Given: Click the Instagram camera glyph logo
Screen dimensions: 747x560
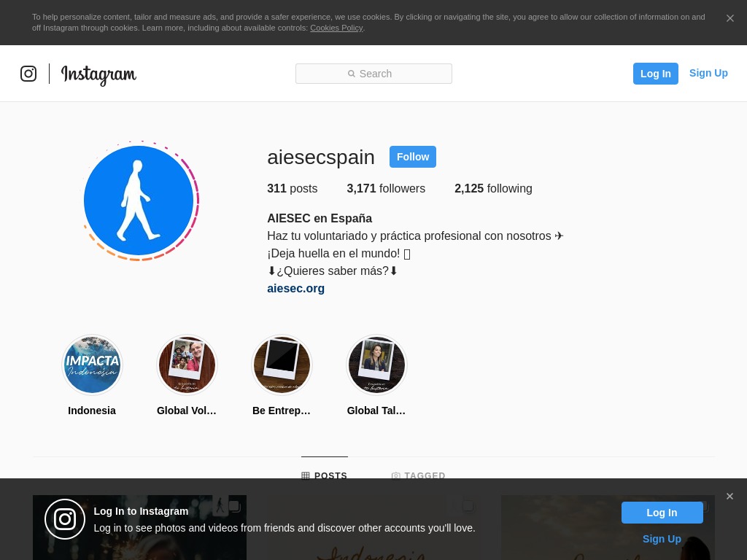Looking at the screenshot, I should click(x=28, y=74).
